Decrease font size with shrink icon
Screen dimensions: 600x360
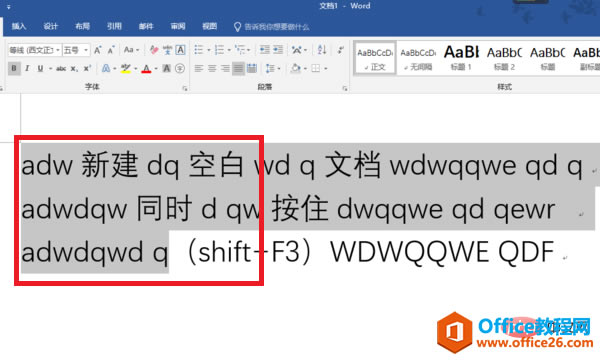(111, 50)
